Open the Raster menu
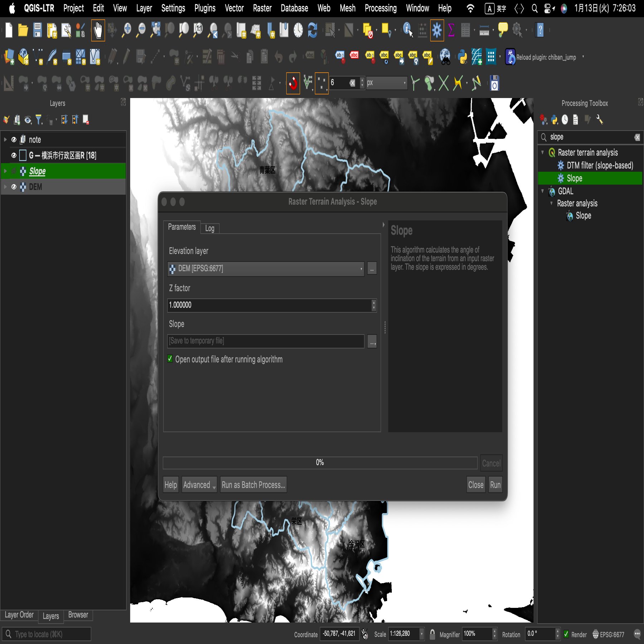This screenshot has width=644, height=644. [262, 8]
